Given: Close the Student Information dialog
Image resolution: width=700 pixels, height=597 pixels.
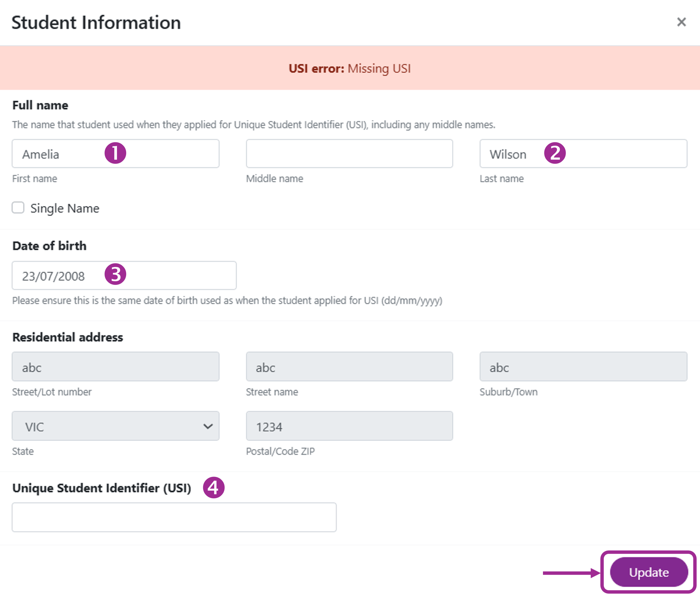Looking at the screenshot, I should click(x=682, y=22).
